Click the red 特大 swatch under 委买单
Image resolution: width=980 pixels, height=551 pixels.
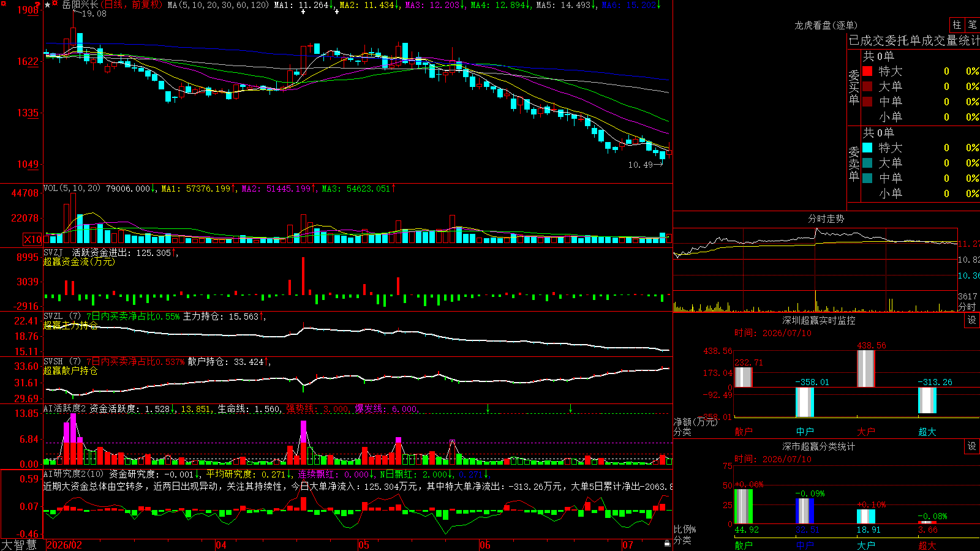[x=867, y=71]
